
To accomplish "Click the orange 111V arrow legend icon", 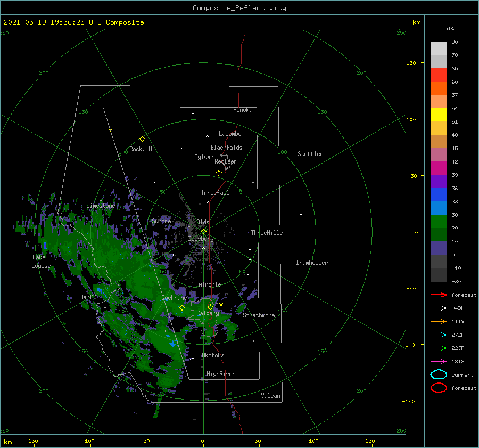I will tap(439, 321).
